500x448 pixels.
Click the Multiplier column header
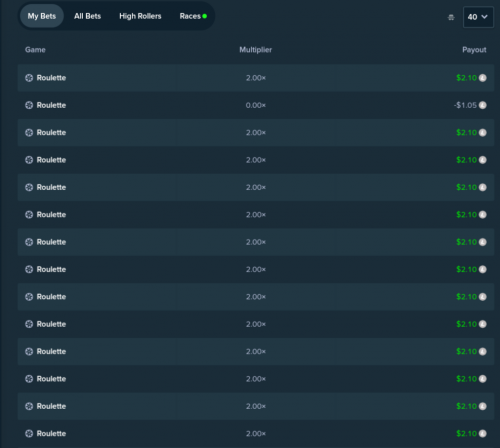pyautogui.click(x=256, y=50)
